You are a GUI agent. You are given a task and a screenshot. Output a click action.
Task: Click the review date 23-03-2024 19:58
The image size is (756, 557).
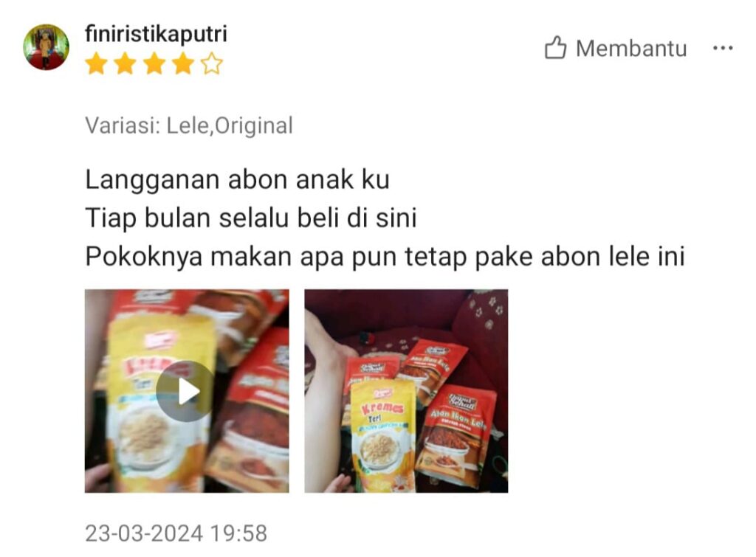[x=176, y=533]
